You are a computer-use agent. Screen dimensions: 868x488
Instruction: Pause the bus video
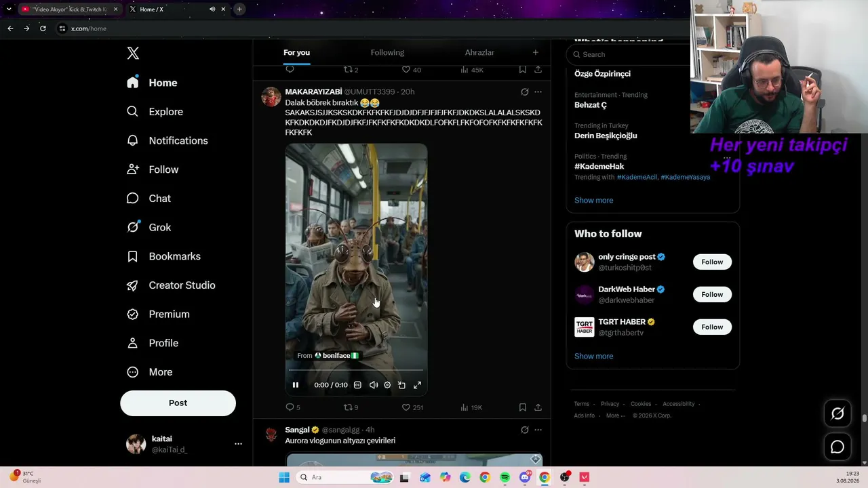point(296,385)
